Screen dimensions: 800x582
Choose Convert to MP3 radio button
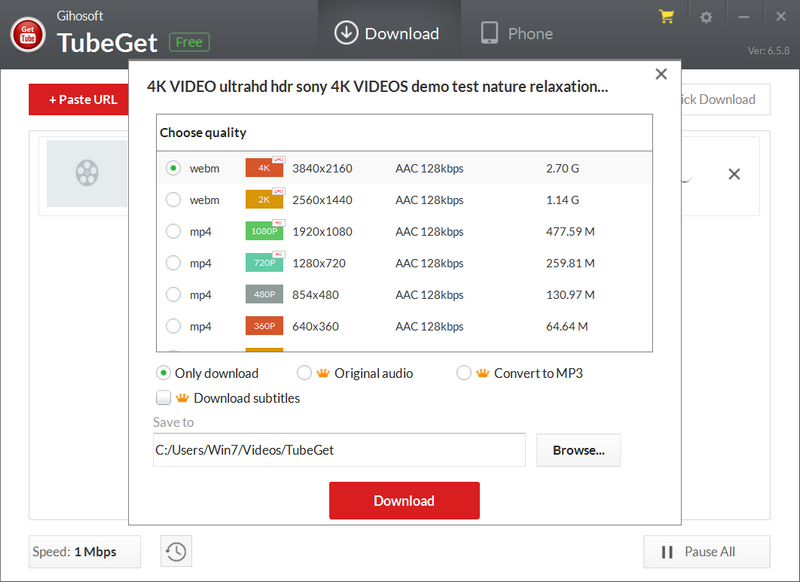(464, 373)
